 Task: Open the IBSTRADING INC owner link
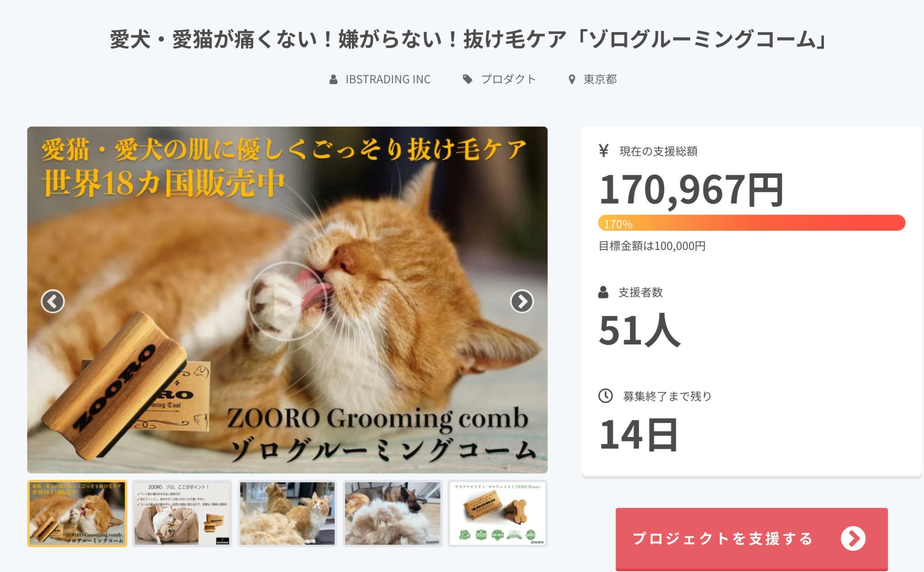(x=388, y=79)
